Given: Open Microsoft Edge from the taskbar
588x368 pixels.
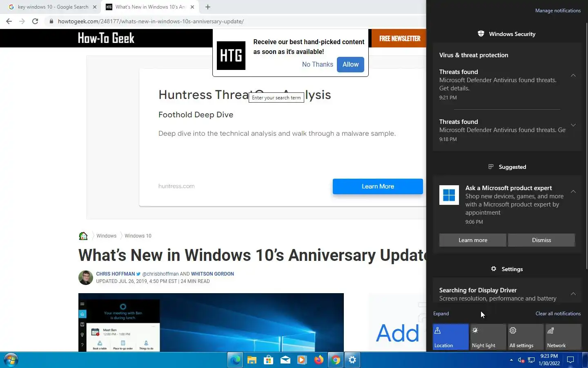Looking at the screenshot, I should coord(235,360).
